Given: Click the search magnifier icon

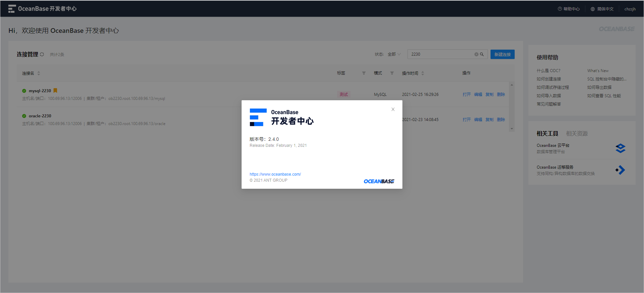Looking at the screenshot, I should click(x=482, y=54).
